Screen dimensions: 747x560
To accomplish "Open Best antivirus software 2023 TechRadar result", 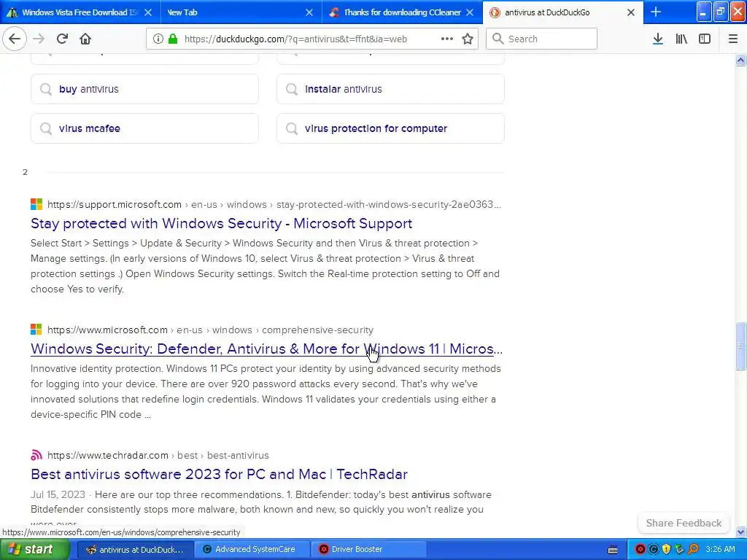I will (219, 474).
